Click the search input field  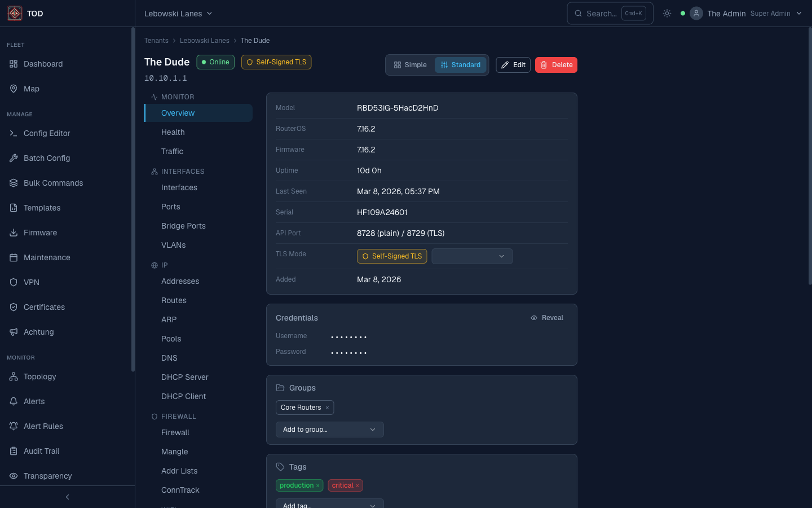[x=601, y=14]
